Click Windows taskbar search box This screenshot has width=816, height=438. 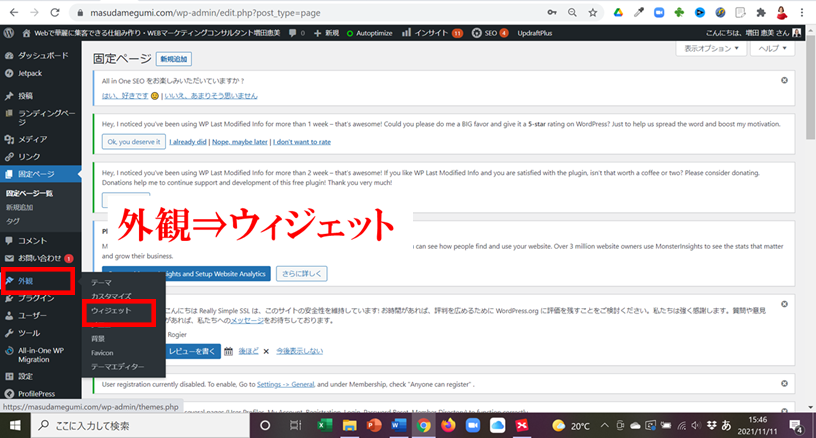[x=141, y=426]
